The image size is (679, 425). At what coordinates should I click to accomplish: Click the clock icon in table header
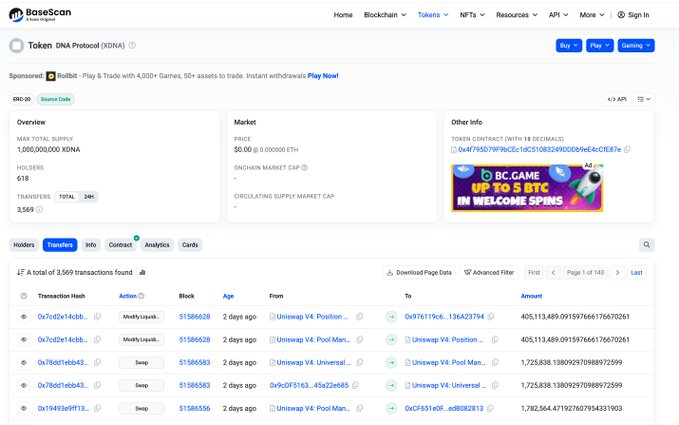pos(24,296)
